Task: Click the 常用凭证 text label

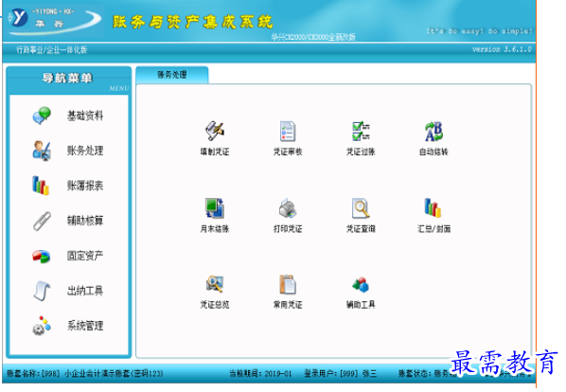Action: [x=288, y=305]
